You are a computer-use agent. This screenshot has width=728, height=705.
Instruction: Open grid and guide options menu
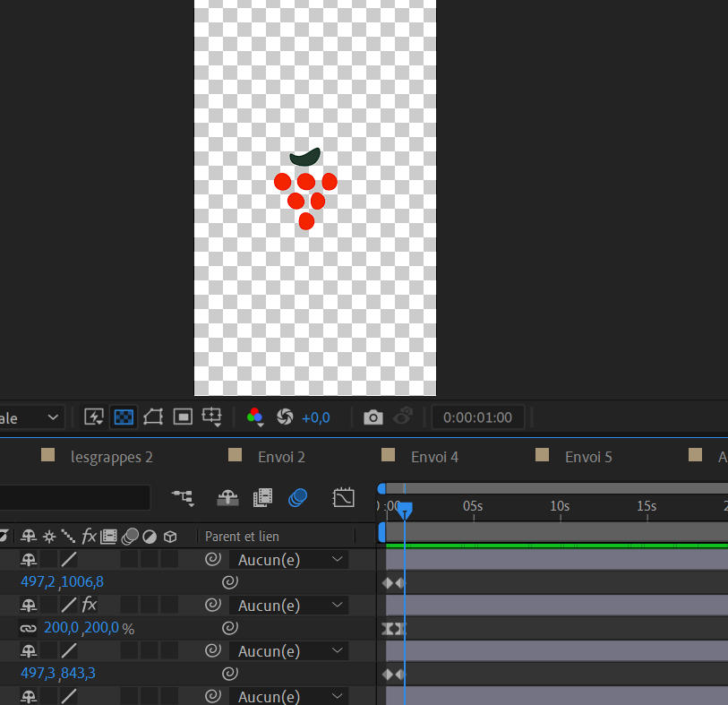[212, 417]
